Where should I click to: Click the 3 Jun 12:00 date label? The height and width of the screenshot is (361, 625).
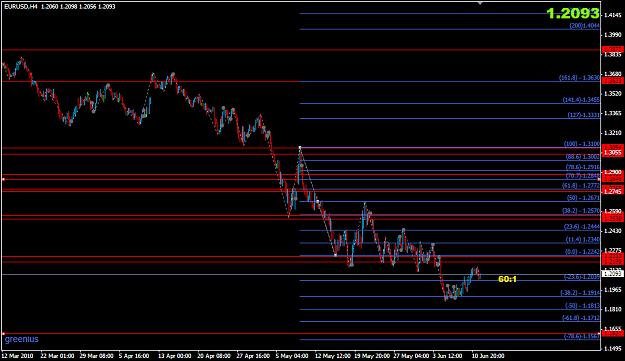(x=448, y=356)
